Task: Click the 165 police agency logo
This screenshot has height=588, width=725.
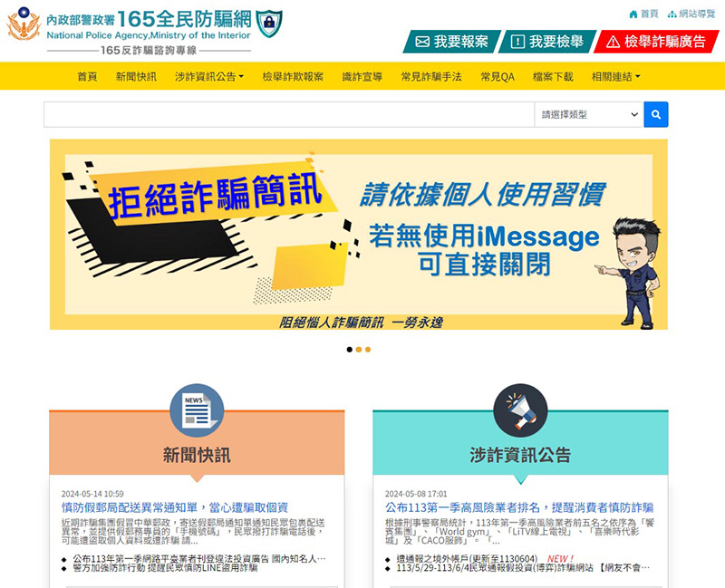Action: coord(24,24)
